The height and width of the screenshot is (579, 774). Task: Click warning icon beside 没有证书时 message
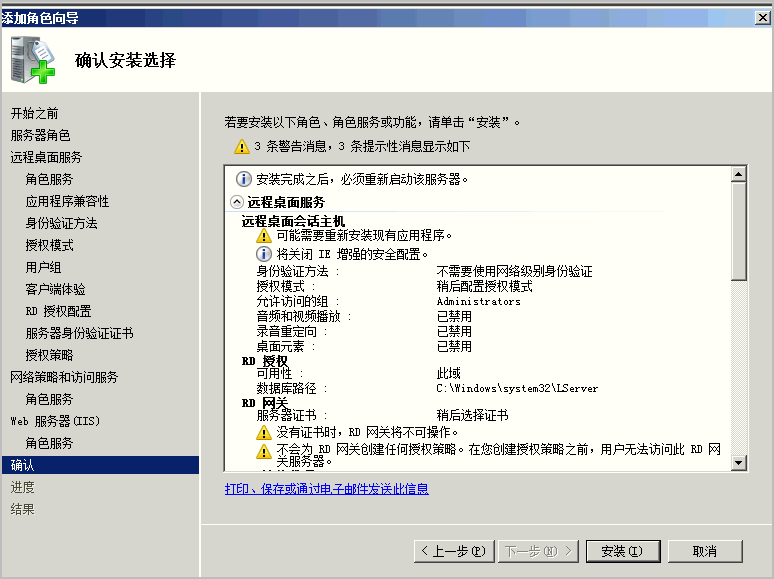[264, 432]
